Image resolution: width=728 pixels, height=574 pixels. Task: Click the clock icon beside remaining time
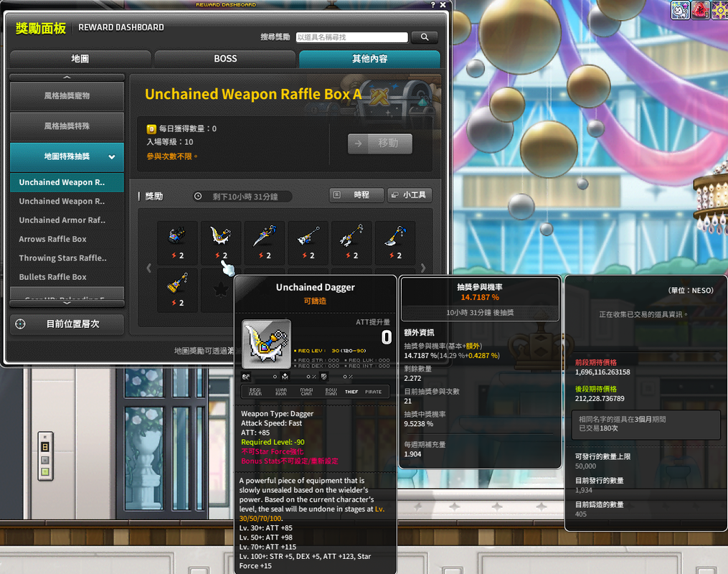coord(198,197)
